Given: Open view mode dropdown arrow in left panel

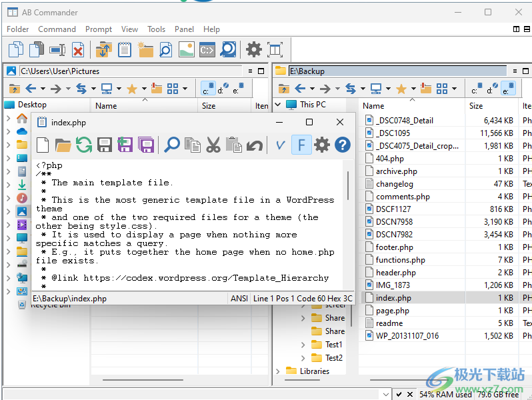Looking at the screenshot, I should [185, 89].
